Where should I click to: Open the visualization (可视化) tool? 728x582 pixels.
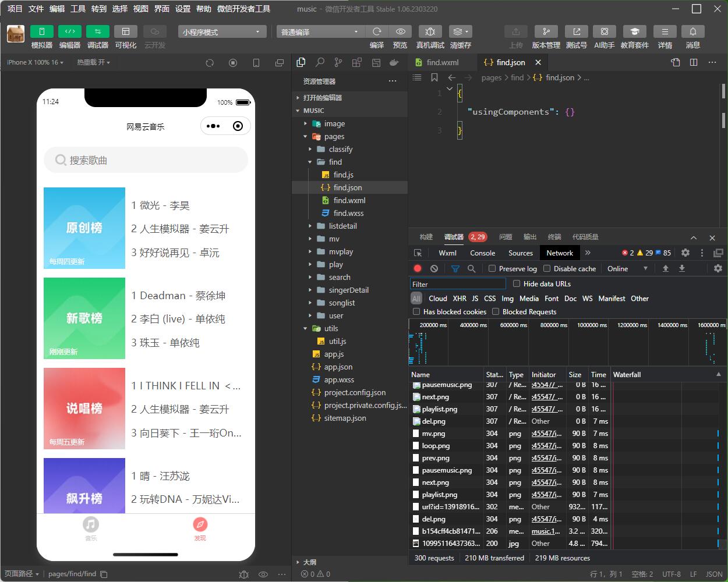[125, 31]
